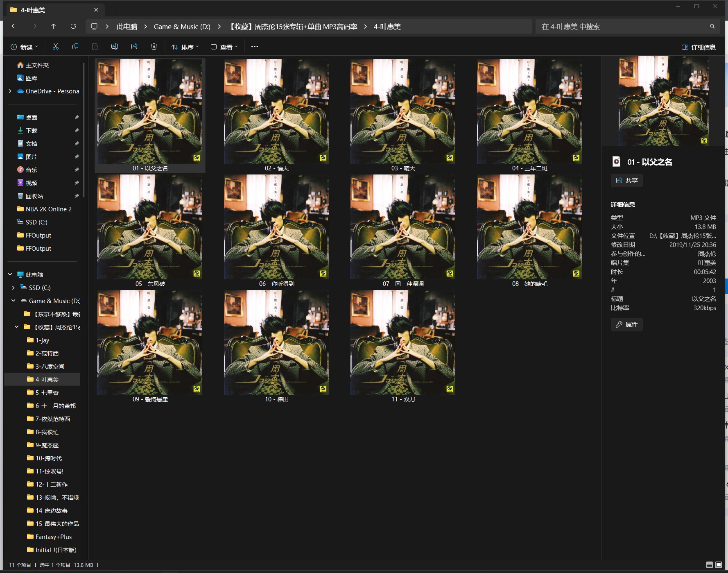Click chevron after Game & Music (D:) breadcrumb
This screenshot has width=728, height=573.
click(219, 27)
